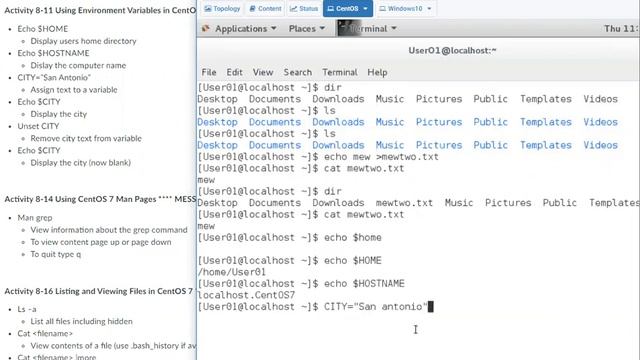Click the 'Ls -a' bullet
Image resolution: width=640 pixels, height=360 pixels.
tap(27, 309)
